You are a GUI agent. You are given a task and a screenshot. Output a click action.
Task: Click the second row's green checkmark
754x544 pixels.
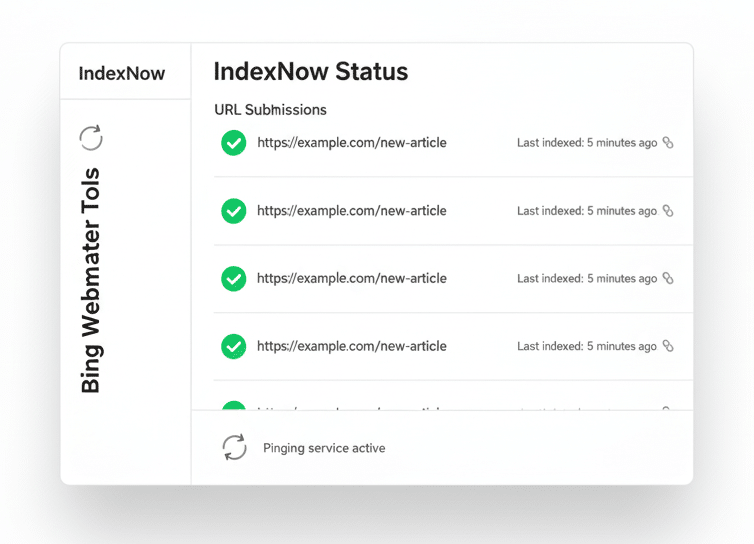[x=233, y=211]
